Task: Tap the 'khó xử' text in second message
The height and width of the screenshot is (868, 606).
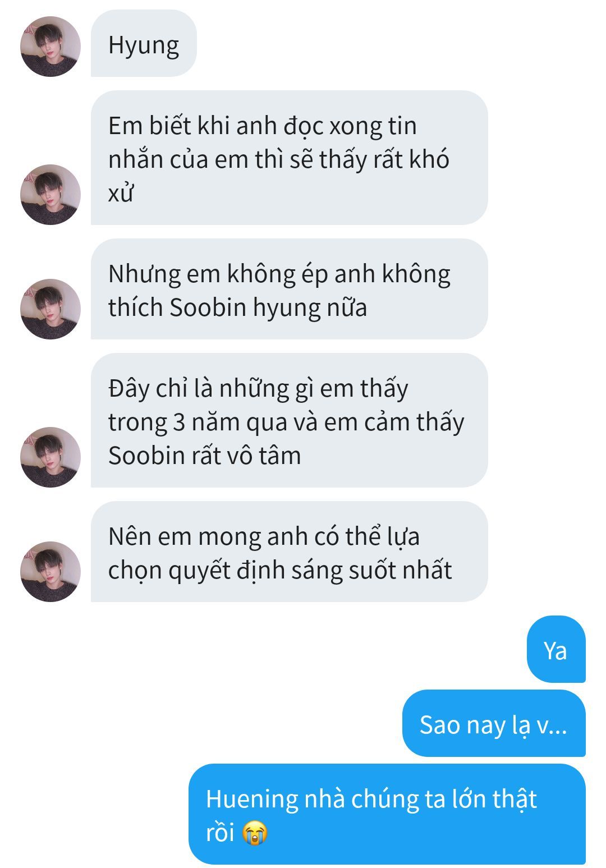Action: (x=279, y=176)
